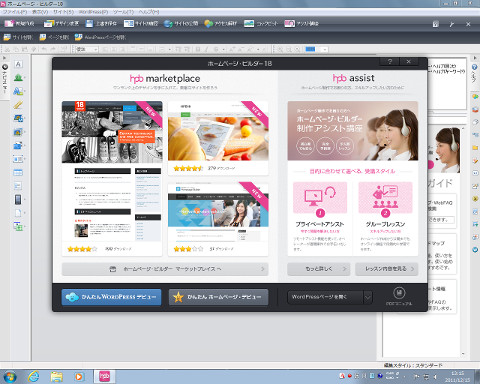Open the PDF manual icon in dialog

tap(399, 293)
